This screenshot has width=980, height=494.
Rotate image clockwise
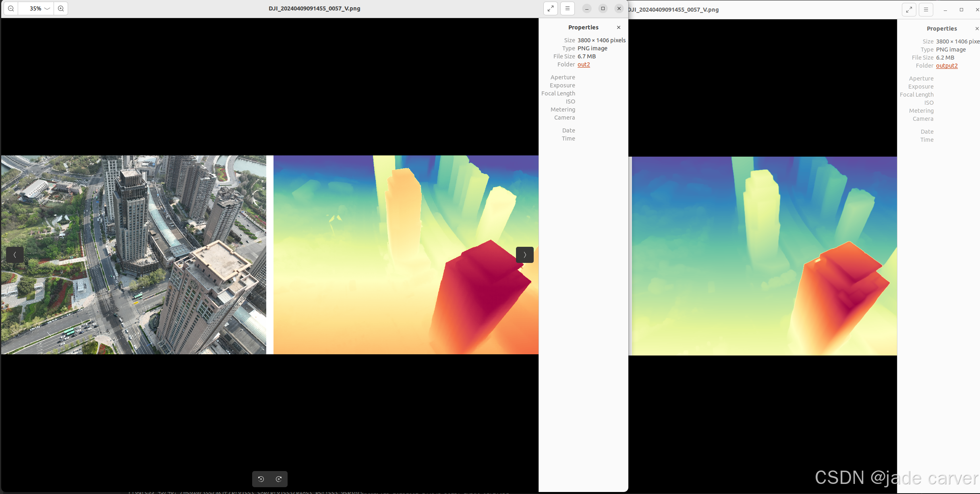point(279,479)
